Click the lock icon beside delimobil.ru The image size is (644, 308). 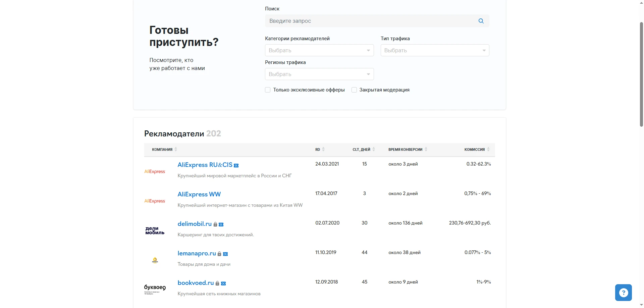pos(215,225)
